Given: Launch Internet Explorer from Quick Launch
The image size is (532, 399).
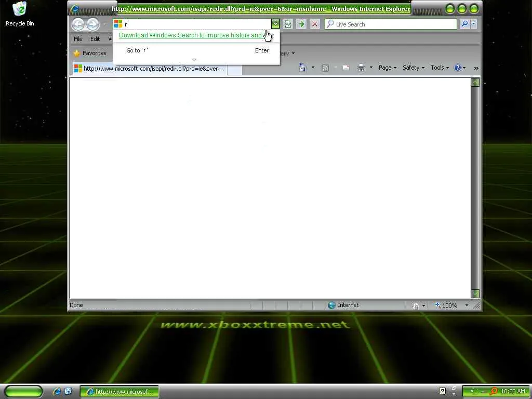Looking at the screenshot, I should click(57, 392).
